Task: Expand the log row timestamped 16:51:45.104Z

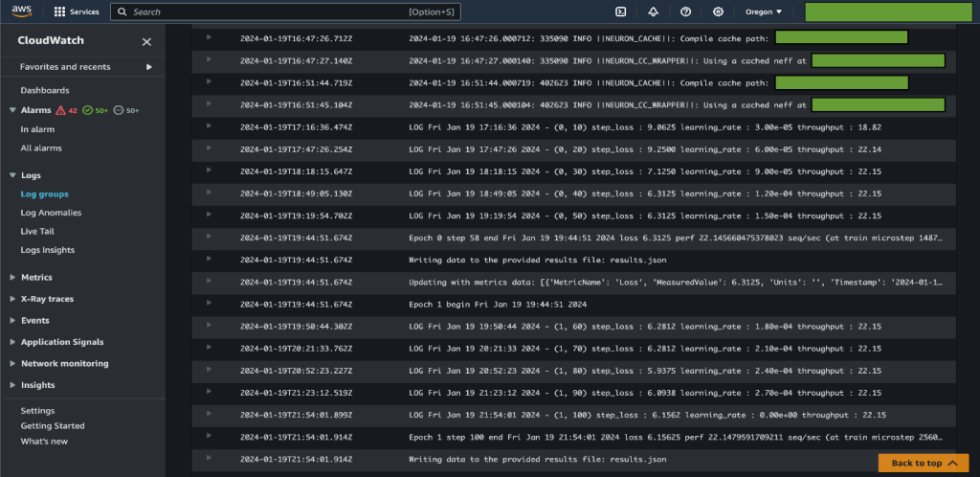Action: (209, 103)
